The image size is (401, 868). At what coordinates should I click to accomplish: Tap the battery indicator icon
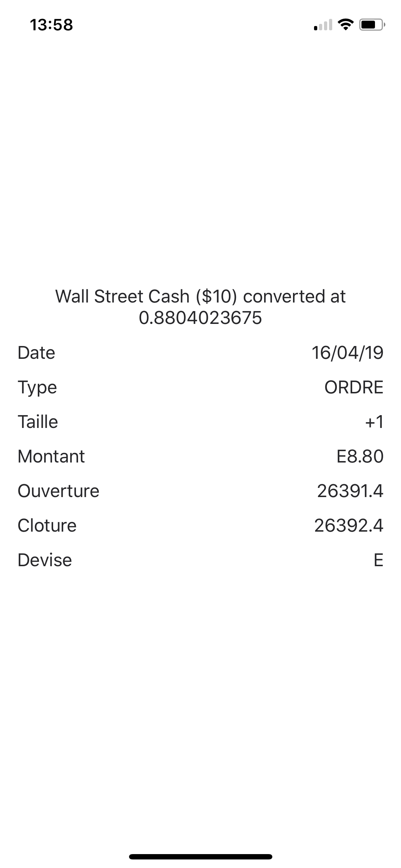(371, 25)
